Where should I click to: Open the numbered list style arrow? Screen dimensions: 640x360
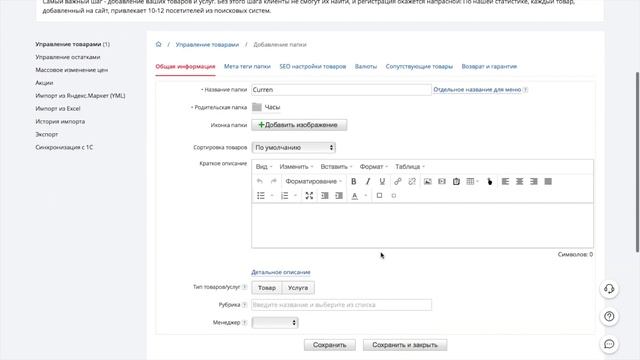[x=296, y=196]
